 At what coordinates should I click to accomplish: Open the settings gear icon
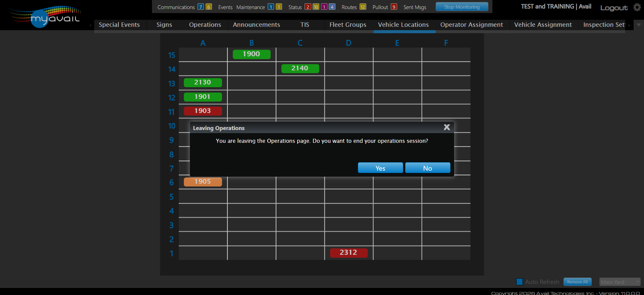point(637,7)
